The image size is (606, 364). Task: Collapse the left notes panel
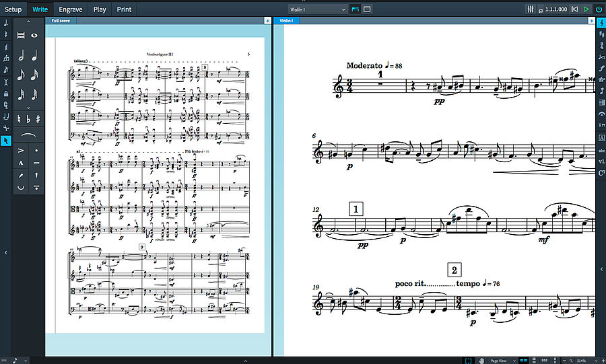[6, 252]
